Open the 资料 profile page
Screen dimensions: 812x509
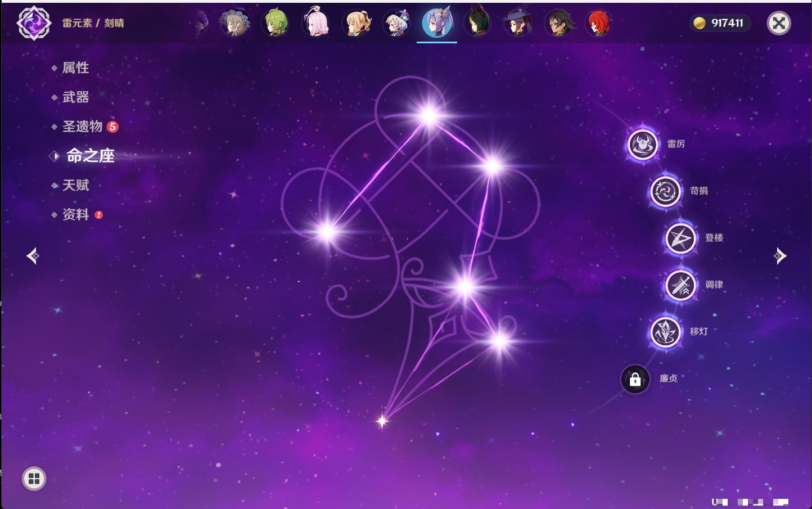pyautogui.click(x=75, y=215)
